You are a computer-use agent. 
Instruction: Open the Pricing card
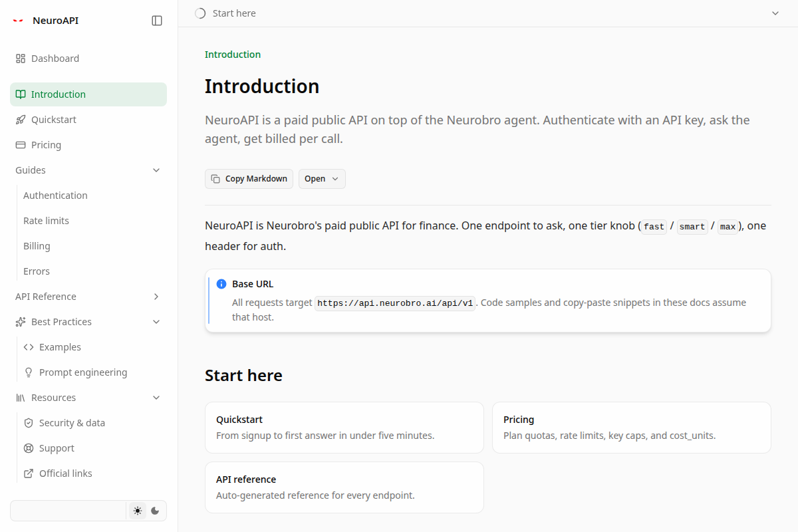[x=632, y=428]
